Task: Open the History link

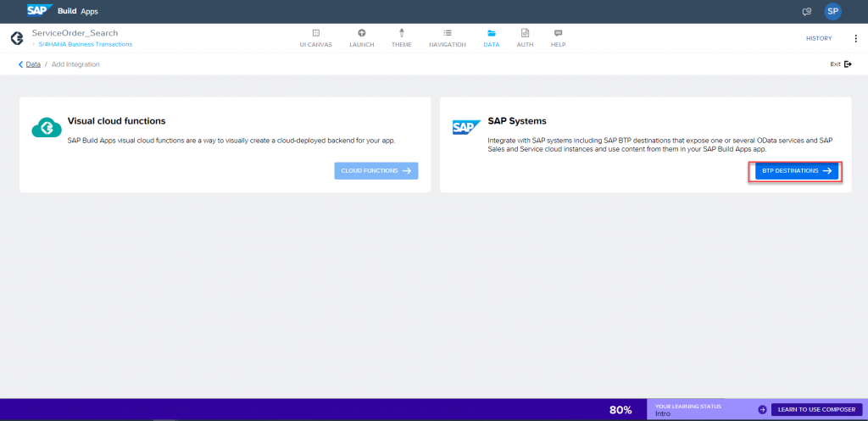Action: (x=819, y=38)
